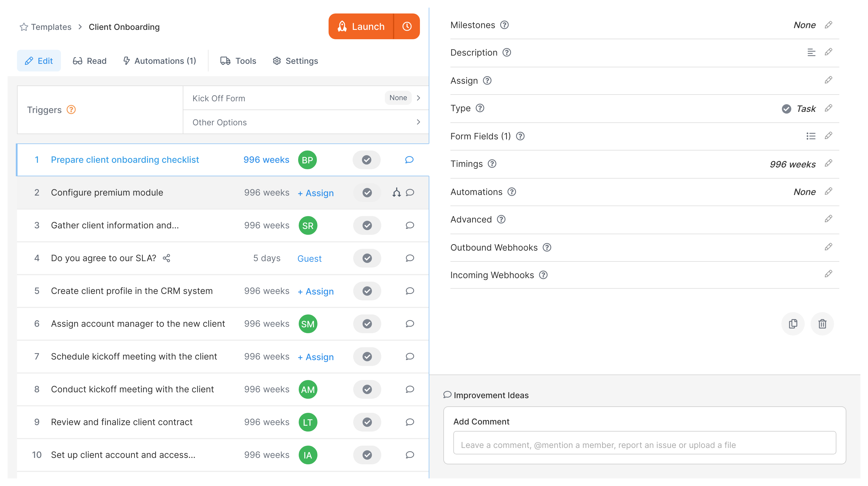Click Assign on Create client profile step
The height and width of the screenshot is (486, 868).
(x=315, y=291)
